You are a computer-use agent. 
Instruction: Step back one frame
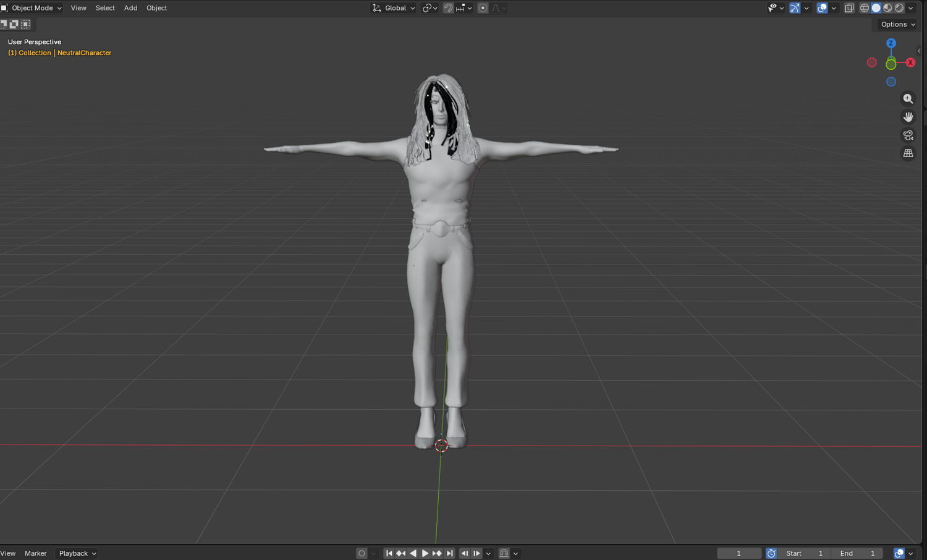click(465, 553)
